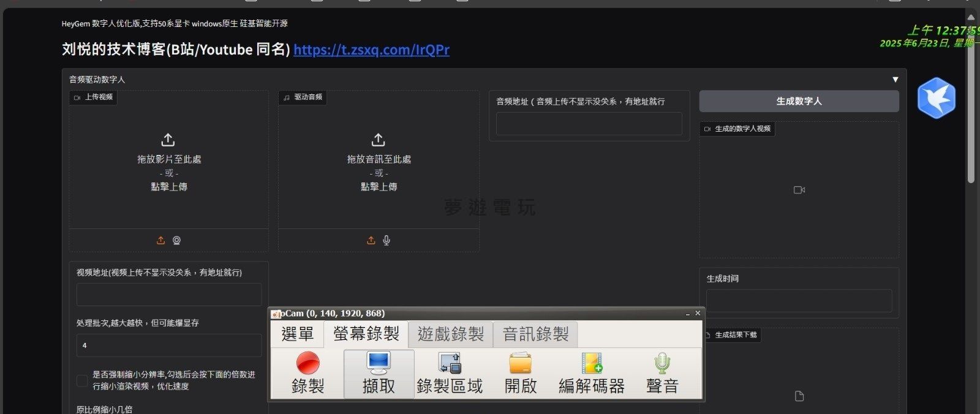Close the oCam window

coord(698,313)
